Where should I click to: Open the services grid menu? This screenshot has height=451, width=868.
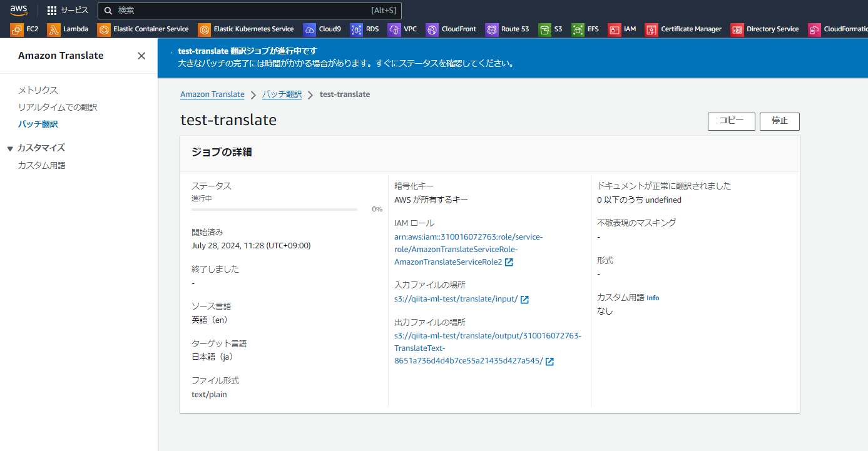[52, 11]
